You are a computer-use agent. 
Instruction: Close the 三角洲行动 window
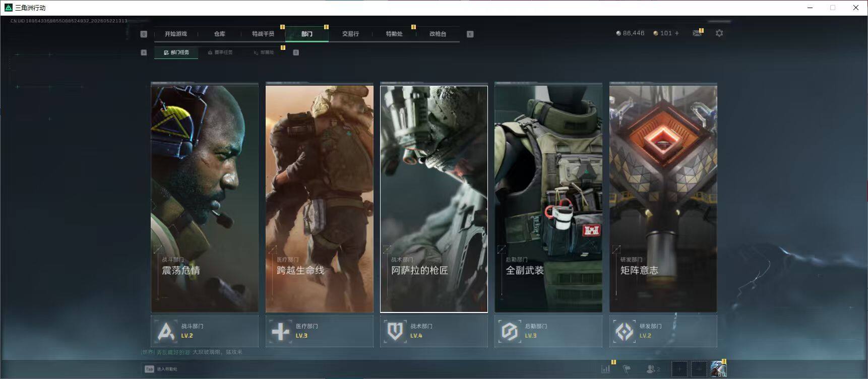(855, 8)
